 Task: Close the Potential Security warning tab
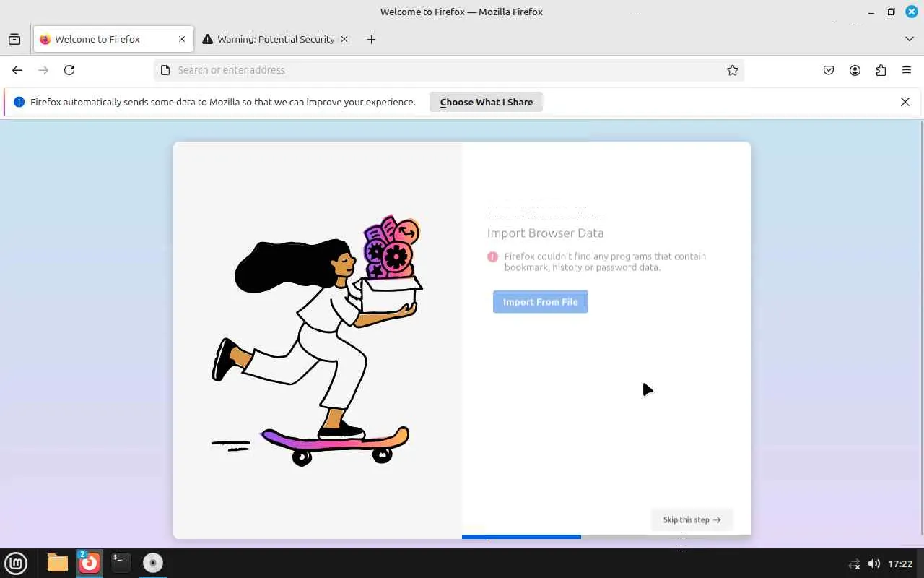pyautogui.click(x=344, y=39)
